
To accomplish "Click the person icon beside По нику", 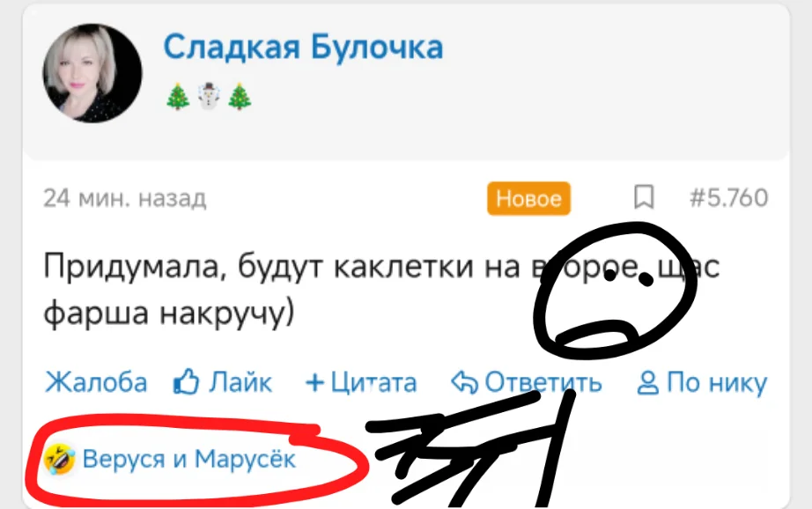I will point(648,383).
